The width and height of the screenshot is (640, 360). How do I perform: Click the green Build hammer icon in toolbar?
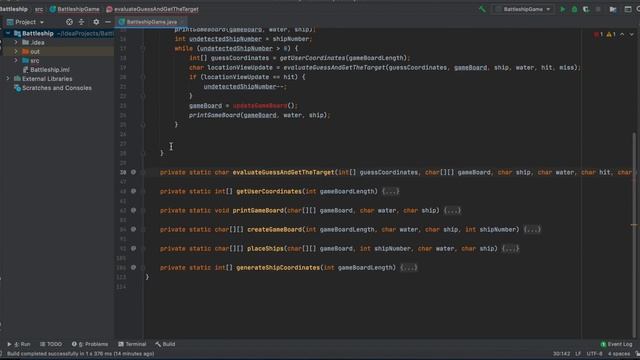click(482, 9)
